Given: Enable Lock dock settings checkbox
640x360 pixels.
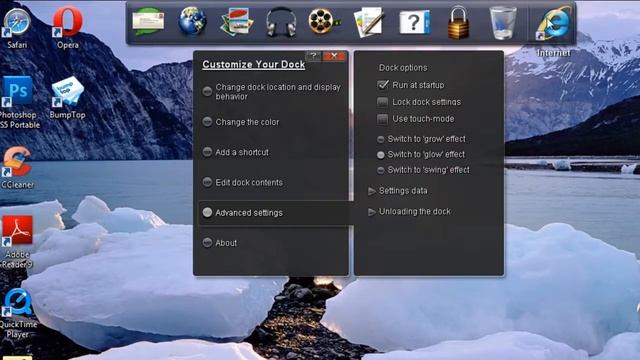Looking at the screenshot, I should coord(382,102).
